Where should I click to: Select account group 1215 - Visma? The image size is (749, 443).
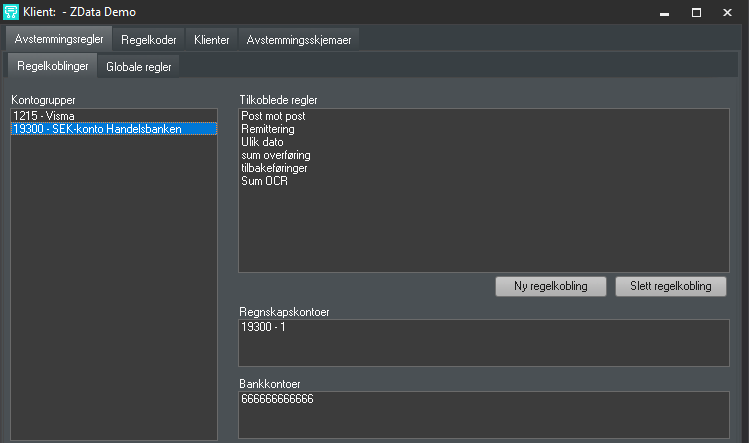pos(38,116)
